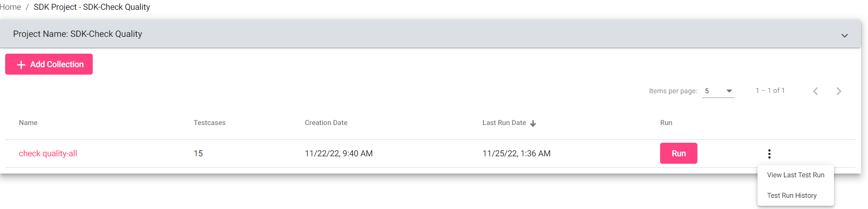Sort by Creation Date column header
Screen dimensions: 868x209
point(326,123)
